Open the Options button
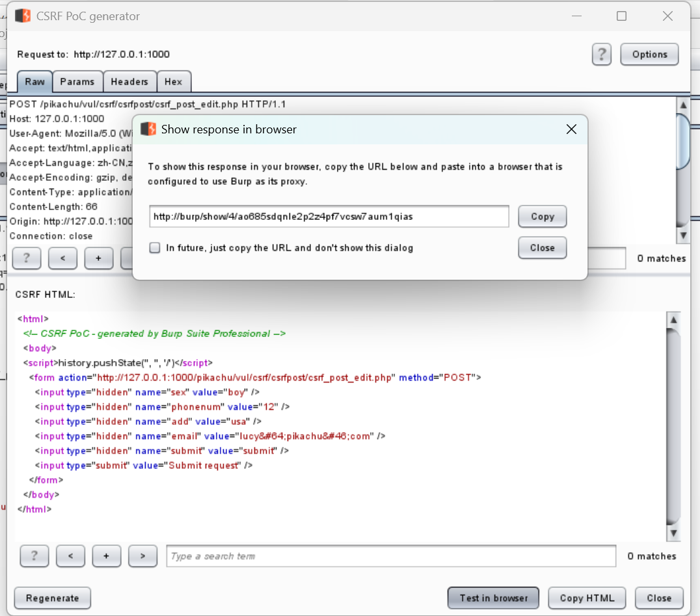 click(649, 55)
